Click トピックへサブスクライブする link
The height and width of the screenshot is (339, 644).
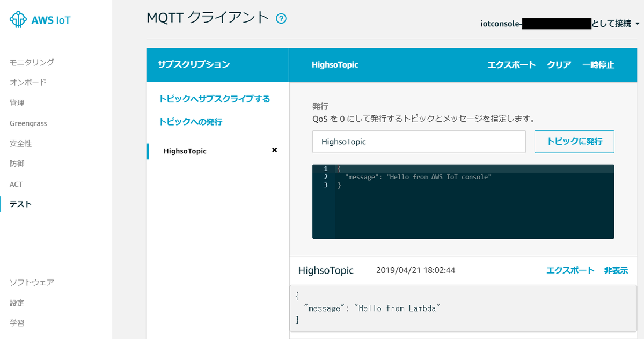pos(214,99)
